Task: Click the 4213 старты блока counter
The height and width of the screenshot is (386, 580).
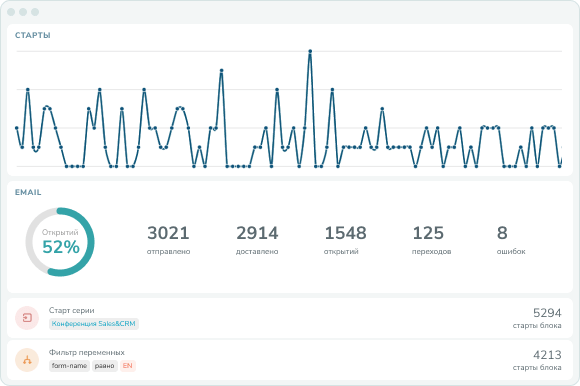Action: pos(537,360)
